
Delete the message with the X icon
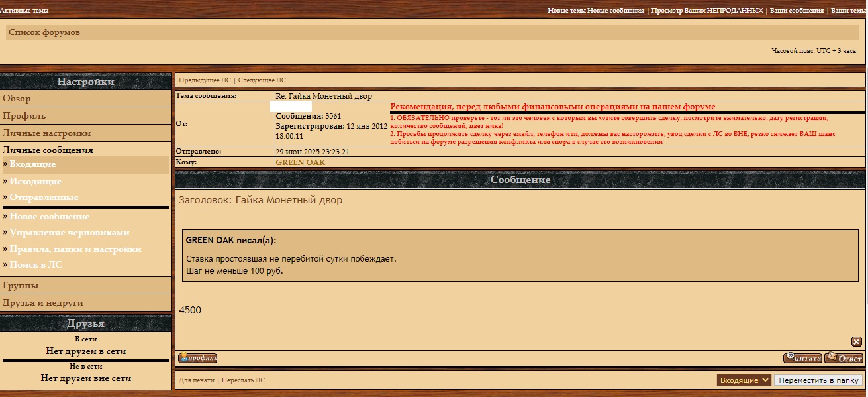click(856, 342)
